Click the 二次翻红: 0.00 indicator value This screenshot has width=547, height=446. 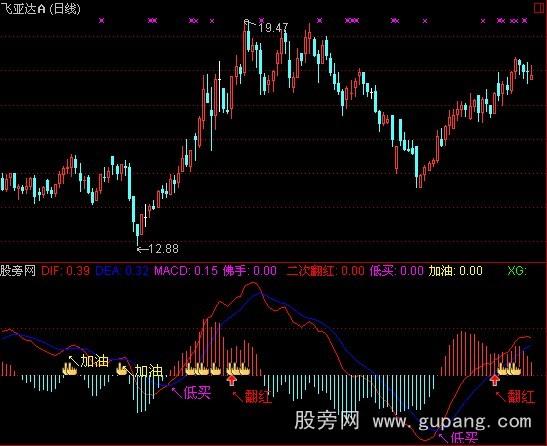click(x=325, y=271)
